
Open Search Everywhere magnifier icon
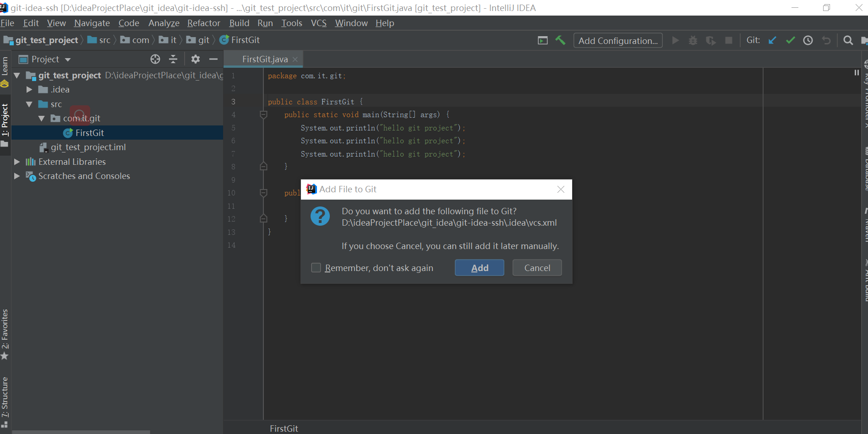848,40
